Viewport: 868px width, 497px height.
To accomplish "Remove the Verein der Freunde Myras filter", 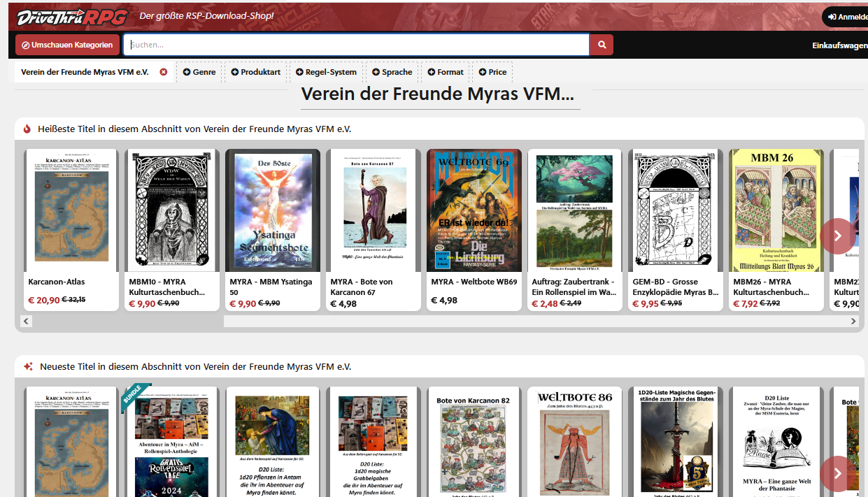I will coord(164,72).
